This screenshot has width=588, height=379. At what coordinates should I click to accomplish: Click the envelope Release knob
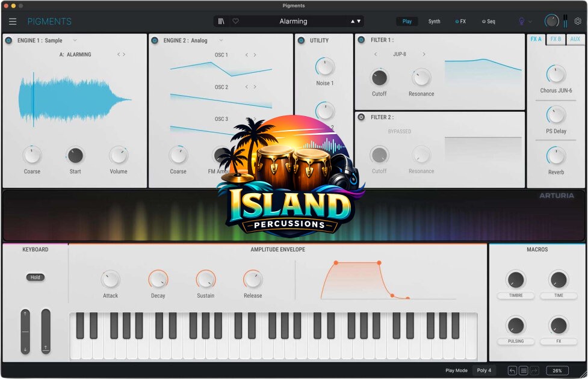(x=253, y=279)
